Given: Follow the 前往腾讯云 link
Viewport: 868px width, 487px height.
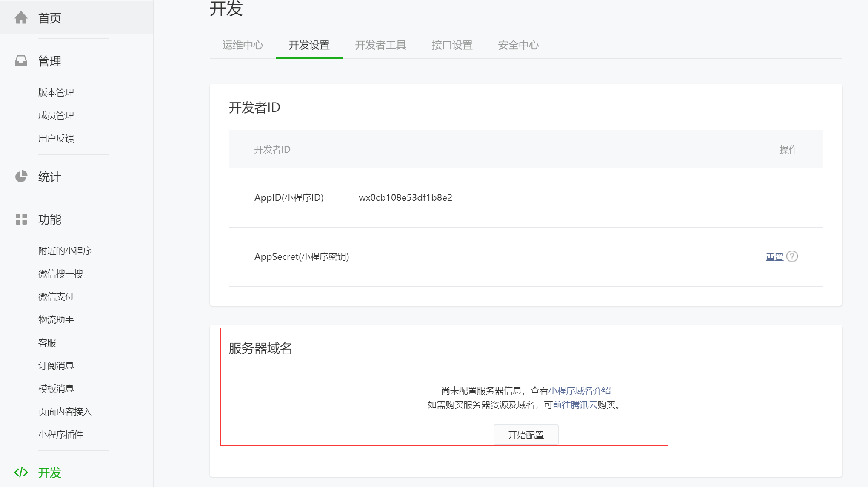Looking at the screenshot, I should pos(575,405).
